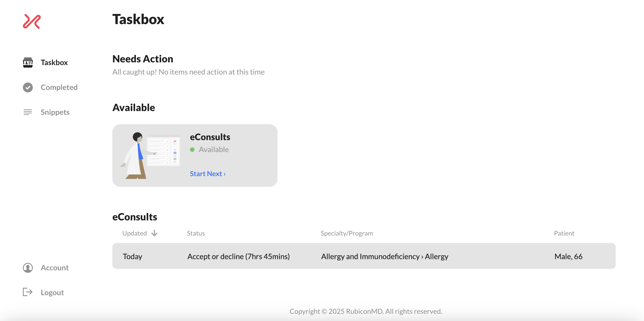Click the Taskbox inbox icon
The image size is (644, 321).
click(x=28, y=62)
